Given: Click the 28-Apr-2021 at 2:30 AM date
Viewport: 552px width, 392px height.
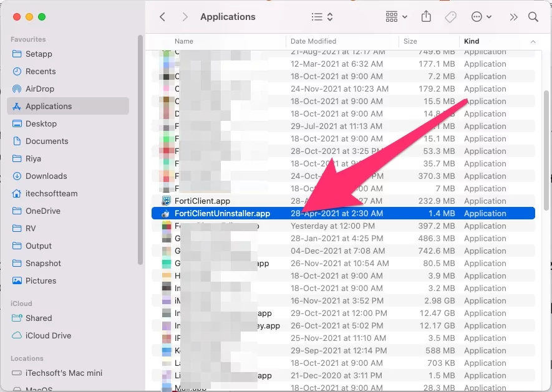Looking at the screenshot, I should coord(337,214).
